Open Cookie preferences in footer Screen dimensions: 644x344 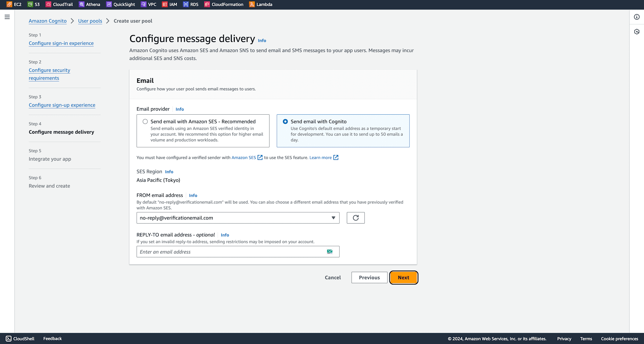(620, 339)
